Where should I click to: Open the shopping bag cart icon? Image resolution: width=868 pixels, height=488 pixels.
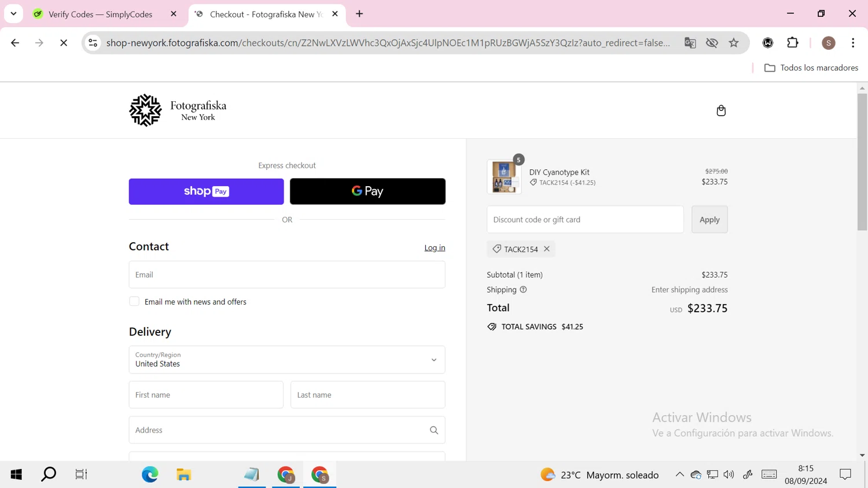(721, 110)
